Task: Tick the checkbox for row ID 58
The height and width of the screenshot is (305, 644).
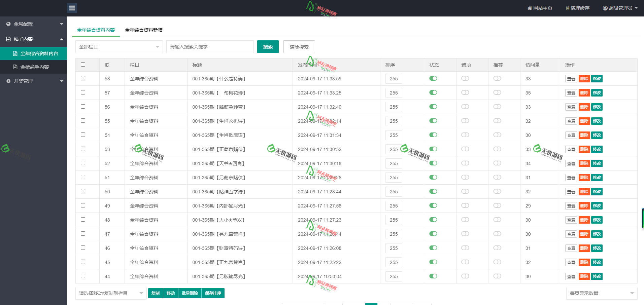Action: click(x=83, y=78)
